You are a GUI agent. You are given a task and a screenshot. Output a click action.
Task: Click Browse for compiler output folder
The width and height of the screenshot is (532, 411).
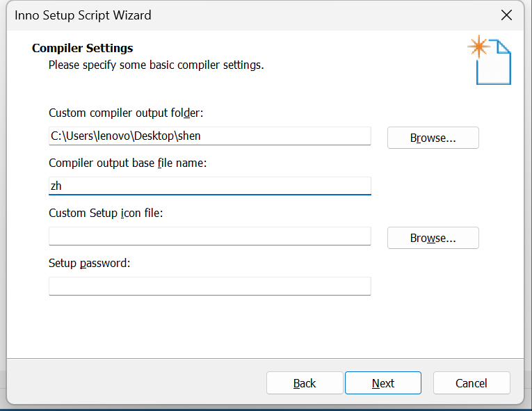pyautogui.click(x=433, y=138)
